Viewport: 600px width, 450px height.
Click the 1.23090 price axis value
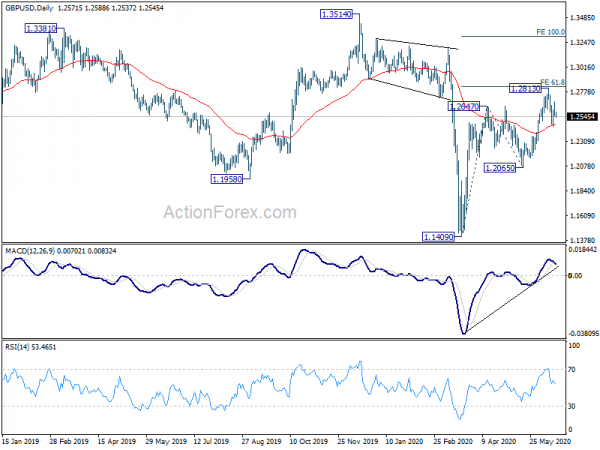582,142
